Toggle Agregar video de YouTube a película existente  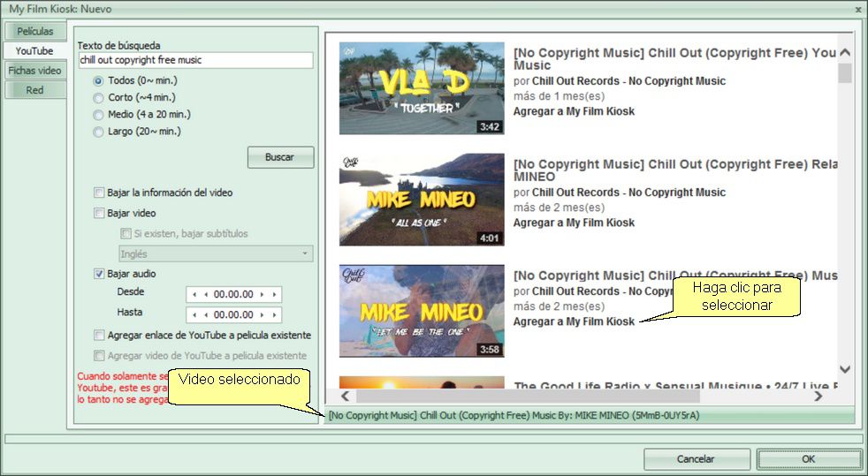tap(99, 356)
